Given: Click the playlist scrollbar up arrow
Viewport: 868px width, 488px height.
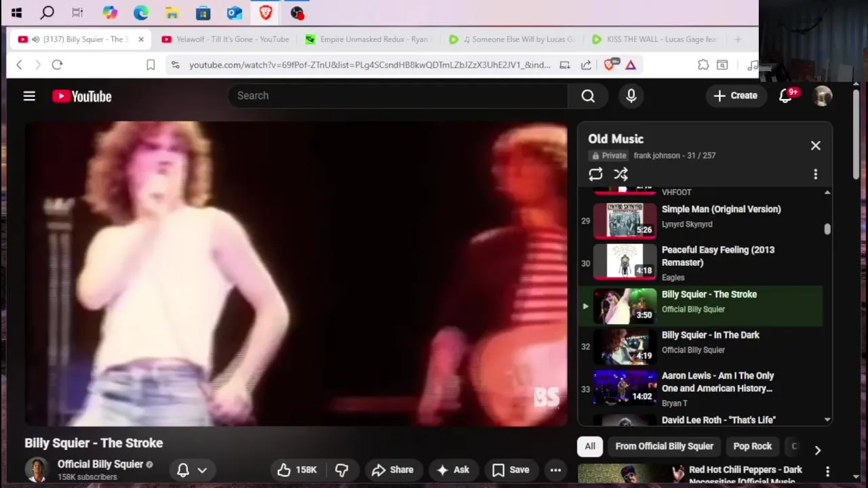Looking at the screenshot, I should tap(827, 193).
